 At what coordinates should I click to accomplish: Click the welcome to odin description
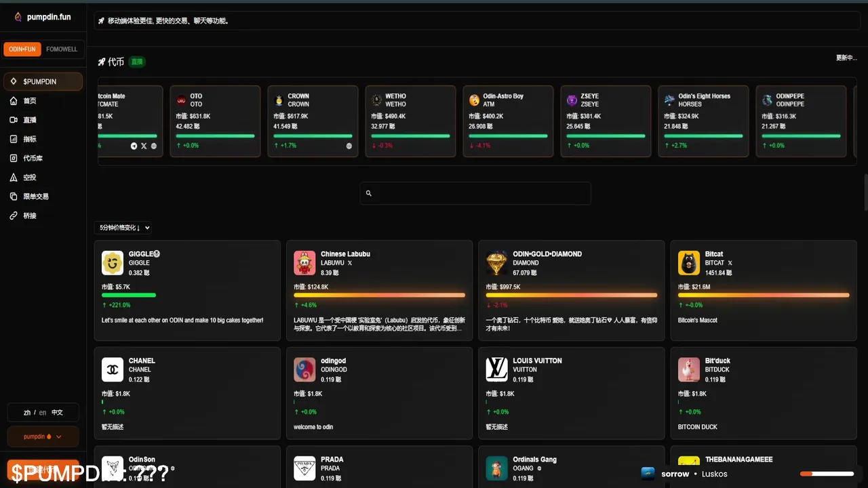[313, 427]
